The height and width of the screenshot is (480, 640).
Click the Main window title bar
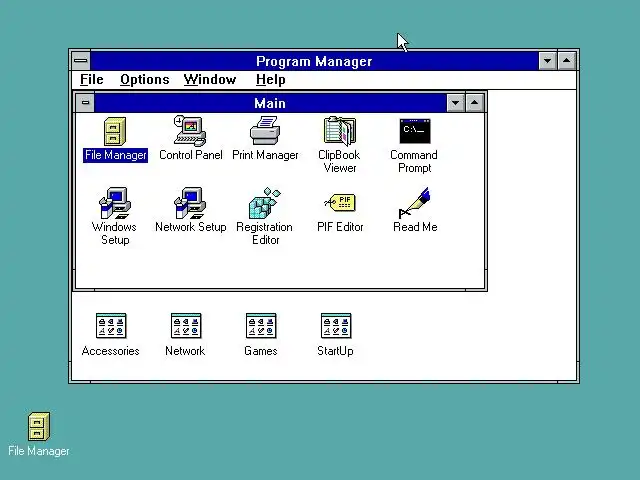(270, 103)
